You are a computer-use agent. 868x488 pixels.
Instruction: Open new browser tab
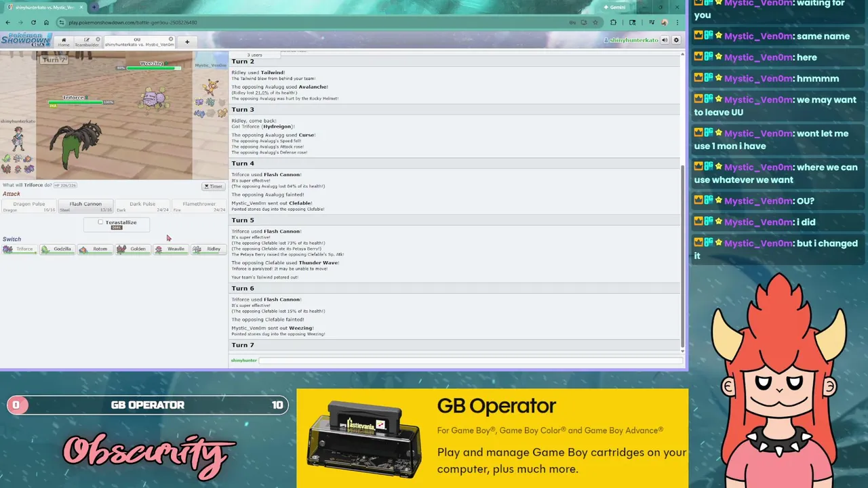click(94, 7)
